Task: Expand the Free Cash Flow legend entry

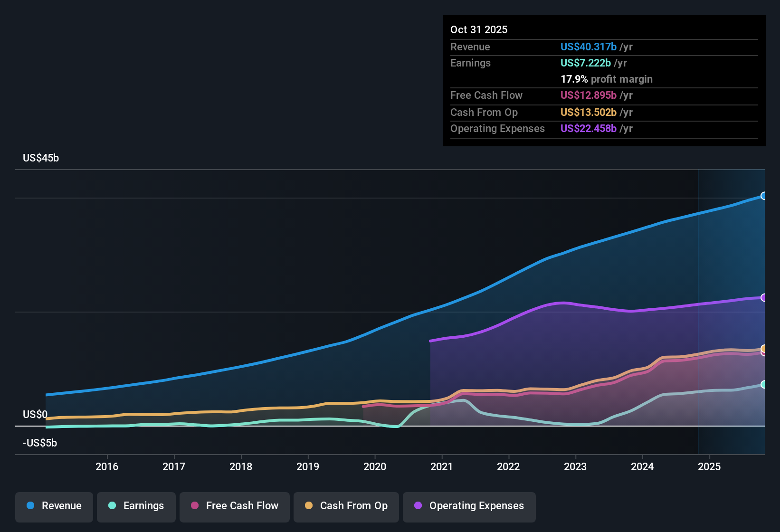Action: (234, 507)
